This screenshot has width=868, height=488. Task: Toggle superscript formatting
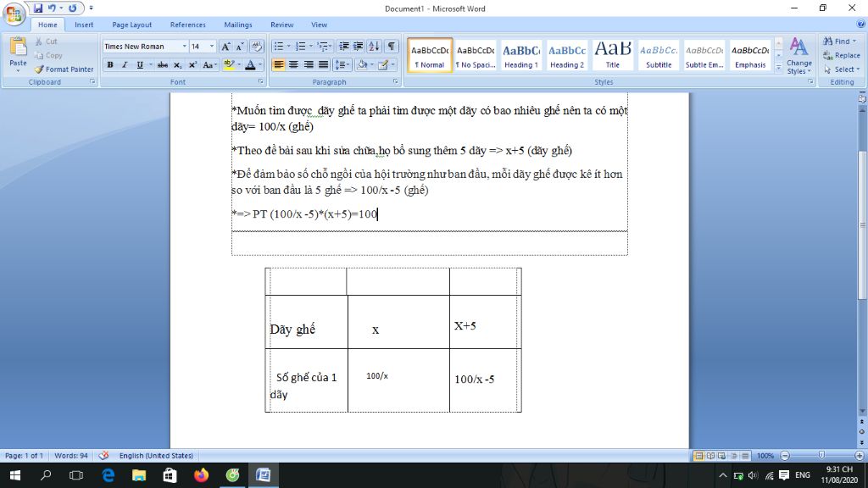[x=192, y=64]
